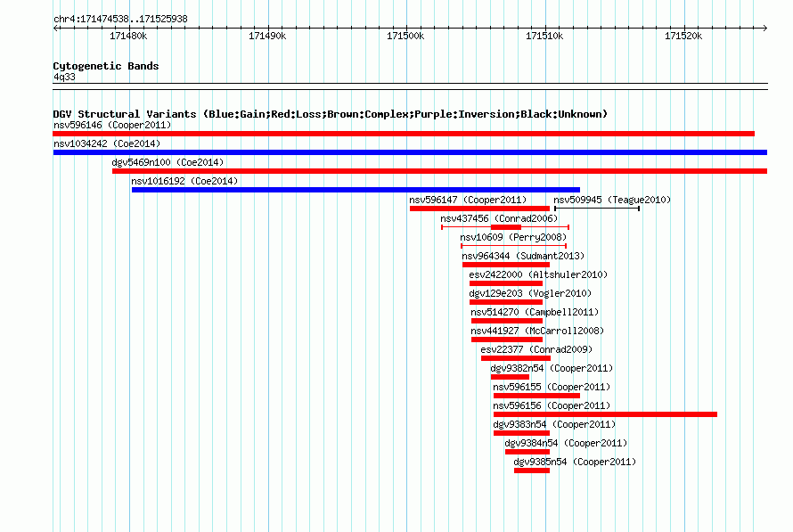Click the chr4:171474538..171525938 region label

pyautogui.click(x=120, y=20)
